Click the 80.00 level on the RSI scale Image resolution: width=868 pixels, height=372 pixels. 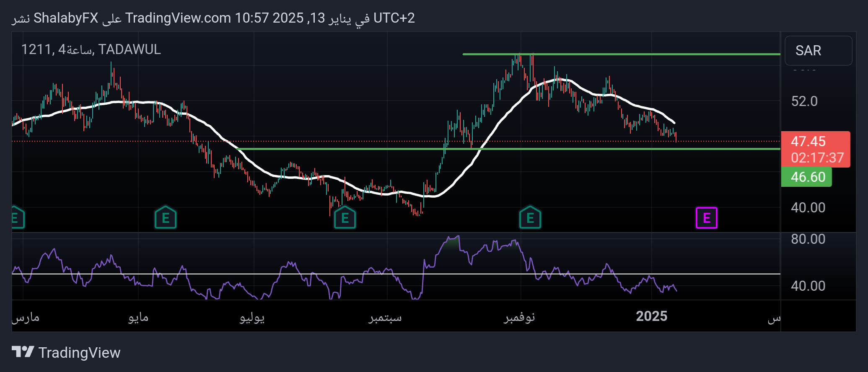pos(808,239)
